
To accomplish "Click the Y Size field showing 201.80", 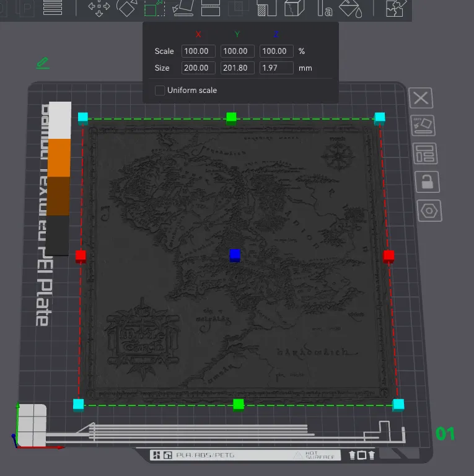I will click(237, 68).
